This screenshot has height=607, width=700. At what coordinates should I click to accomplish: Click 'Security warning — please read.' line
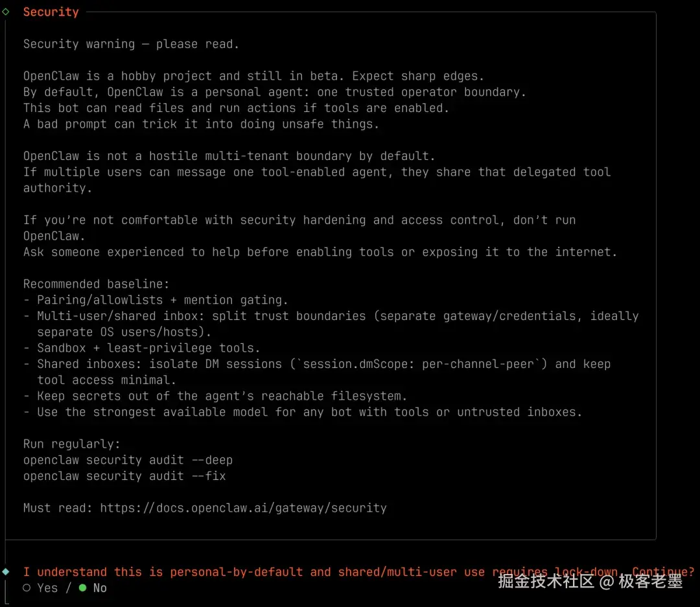[131, 44]
